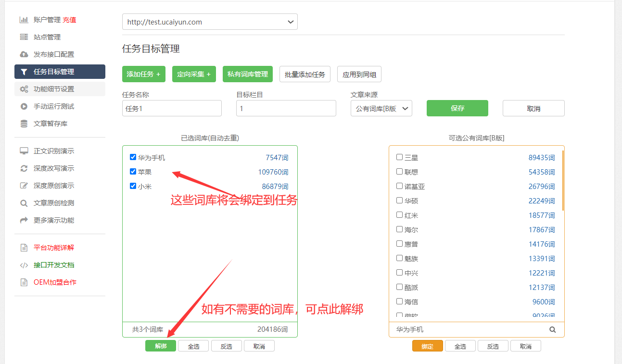This screenshot has width=622, height=364.
Task: Click the green 解绑 unbind button
Action: pos(161,346)
